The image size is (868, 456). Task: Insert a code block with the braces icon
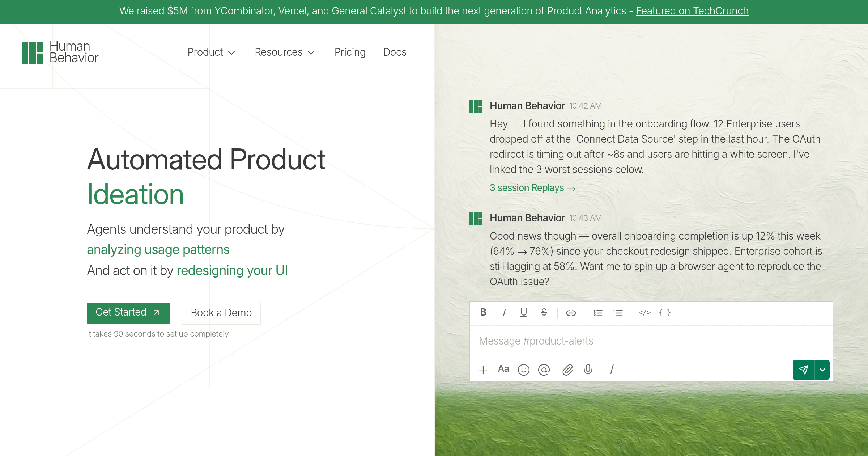pyautogui.click(x=665, y=313)
